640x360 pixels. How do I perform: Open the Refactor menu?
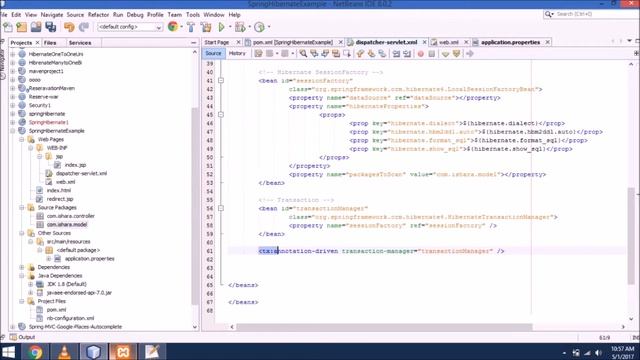(x=98, y=15)
